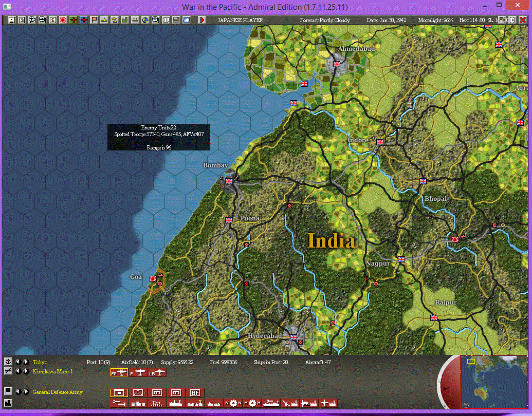The height and width of the screenshot is (416, 532).
Task: Click the double yellow ships toolbar icon
Action: 115,20
